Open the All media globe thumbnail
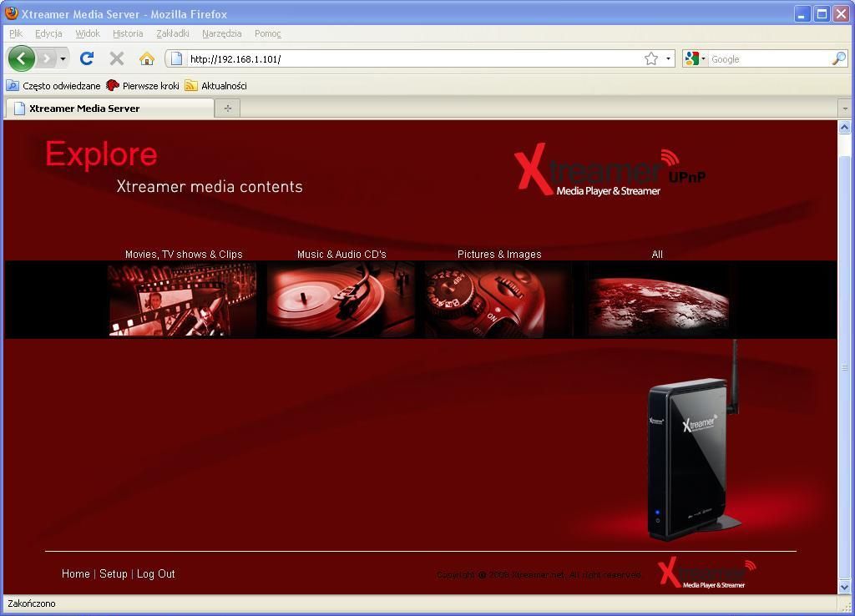Viewport: 855px width, 616px height. (x=658, y=300)
